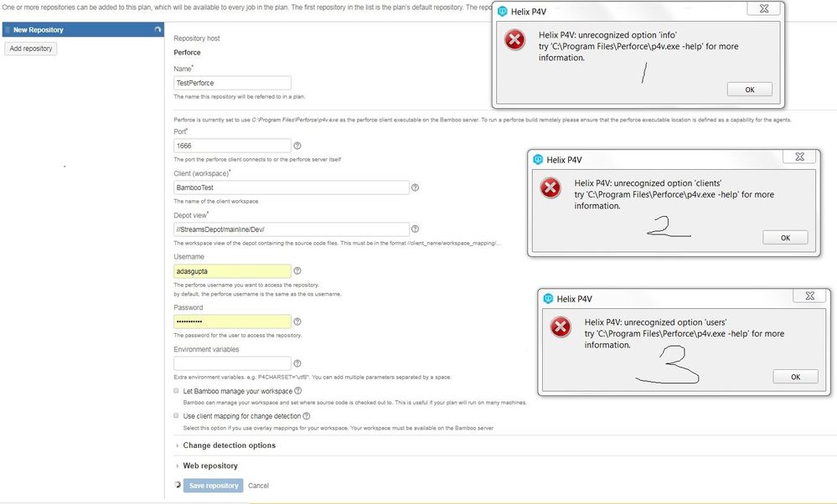This screenshot has height=504, width=837.
Task: Open help icon next to Depot view field
Action: coord(415,229)
